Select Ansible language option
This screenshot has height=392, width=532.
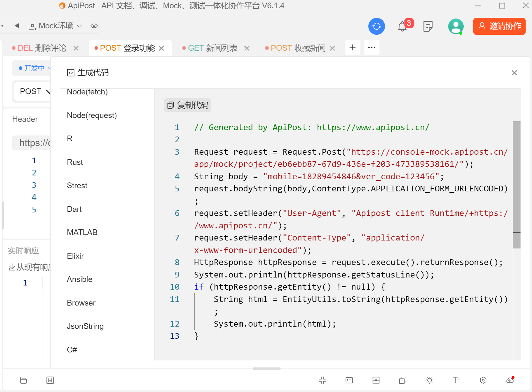[80, 279]
